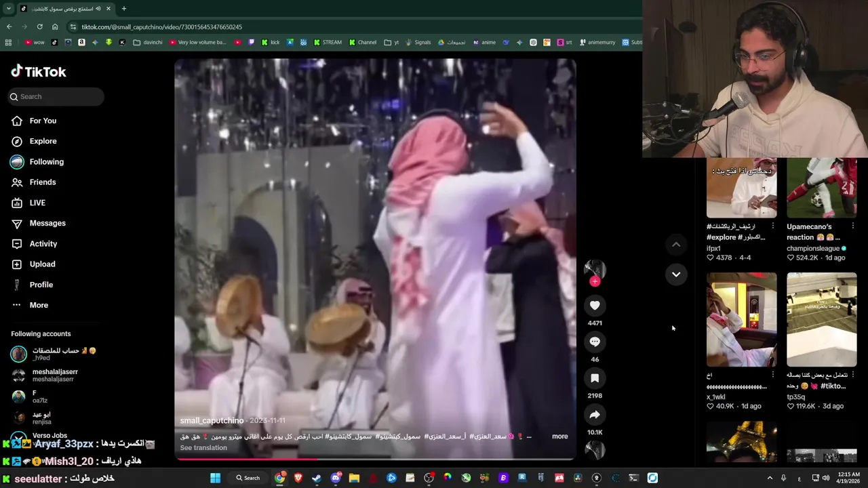Reload the page in browser
This screenshot has height=488, width=868.
point(39,27)
